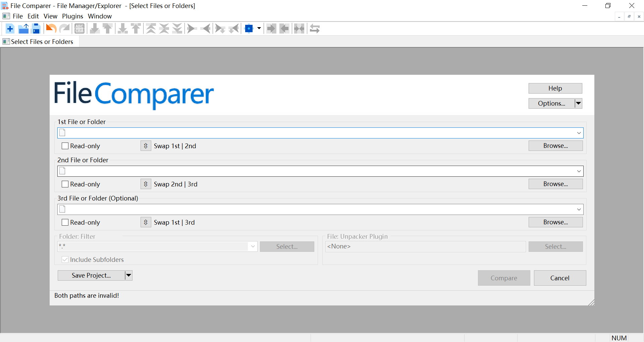The height and width of the screenshot is (342, 644).
Task: Open the dropdown arrow beside the blue square icon
Action: (x=259, y=29)
